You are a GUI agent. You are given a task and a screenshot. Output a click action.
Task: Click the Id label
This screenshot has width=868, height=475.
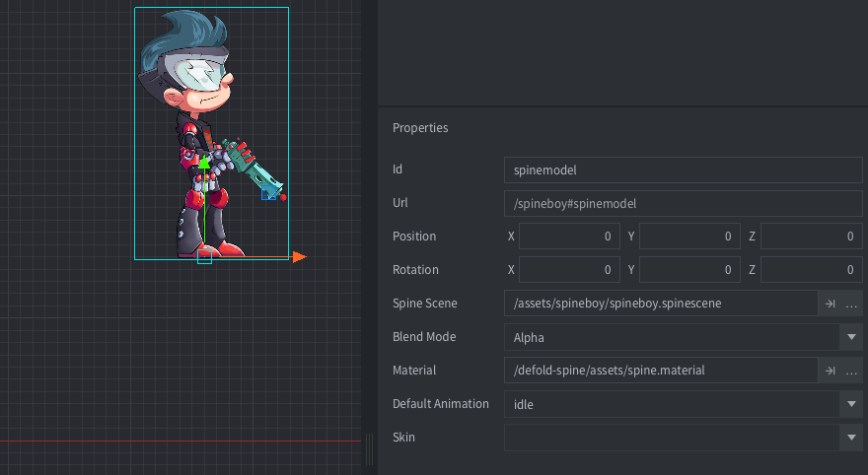(x=397, y=170)
